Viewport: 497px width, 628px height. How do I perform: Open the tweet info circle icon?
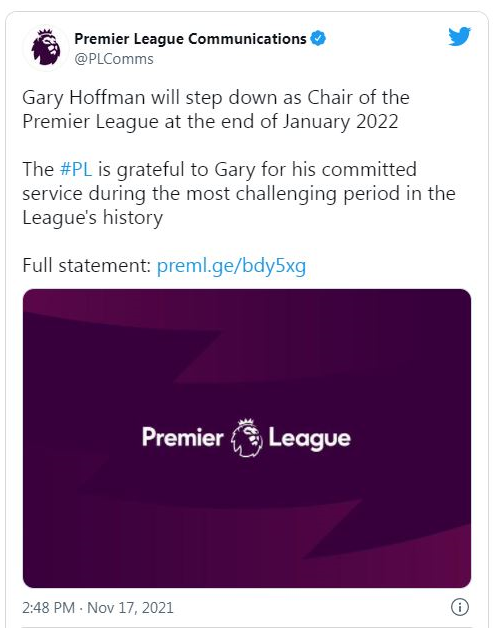459,607
